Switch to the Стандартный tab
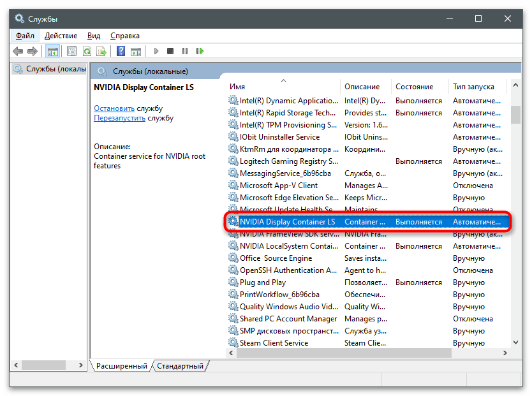 click(180, 366)
